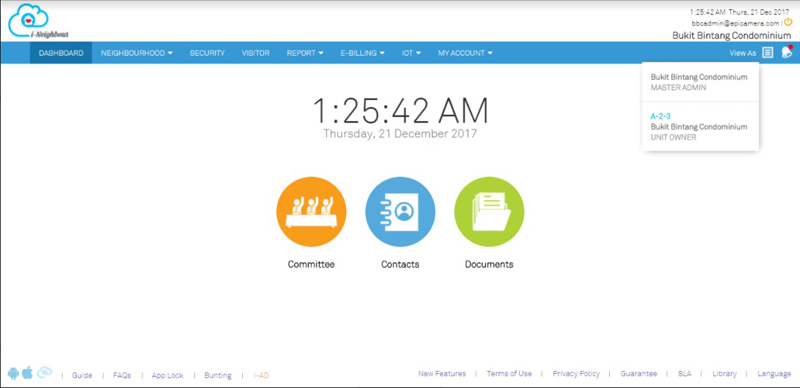The height and width of the screenshot is (388, 800).
Task: Expand the E-Billing dropdown menu
Action: coord(363,53)
